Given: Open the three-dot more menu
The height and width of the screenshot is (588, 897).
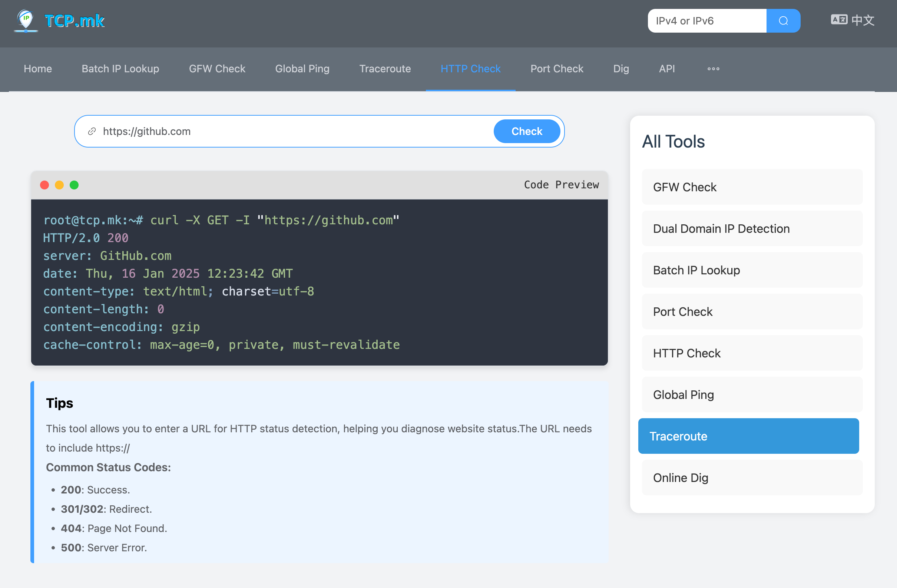Looking at the screenshot, I should point(713,69).
